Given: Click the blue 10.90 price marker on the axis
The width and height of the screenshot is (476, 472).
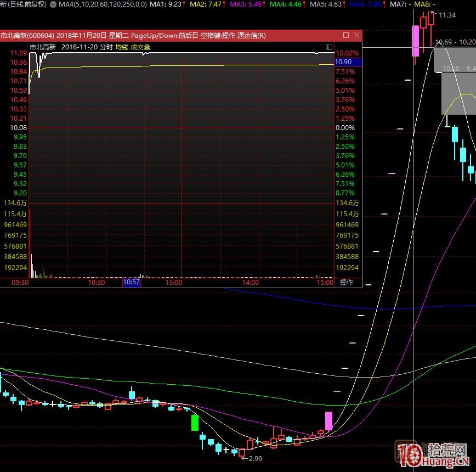Looking at the screenshot, I should 348,63.
